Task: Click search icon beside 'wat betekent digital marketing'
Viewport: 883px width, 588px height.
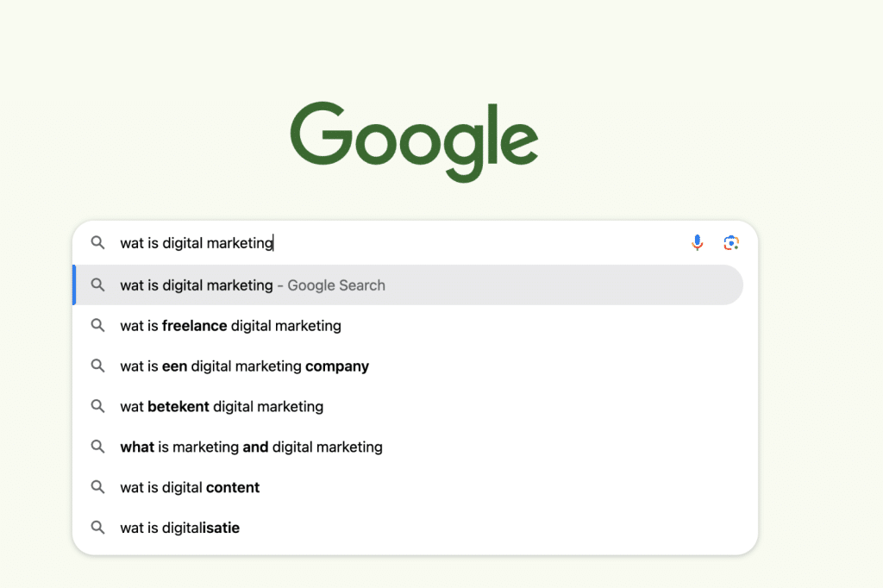Action: click(x=98, y=406)
